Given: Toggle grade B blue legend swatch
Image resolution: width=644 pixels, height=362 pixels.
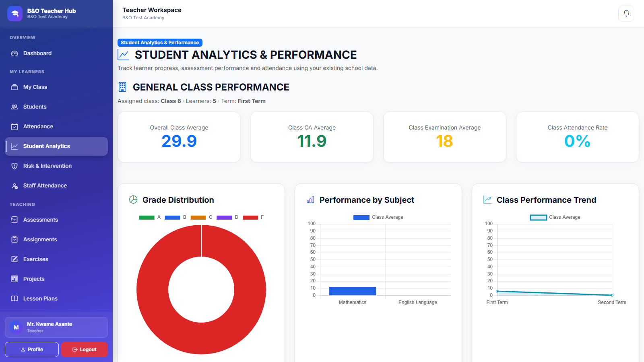Looking at the screenshot, I should pyautogui.click(x=173, y=217).
